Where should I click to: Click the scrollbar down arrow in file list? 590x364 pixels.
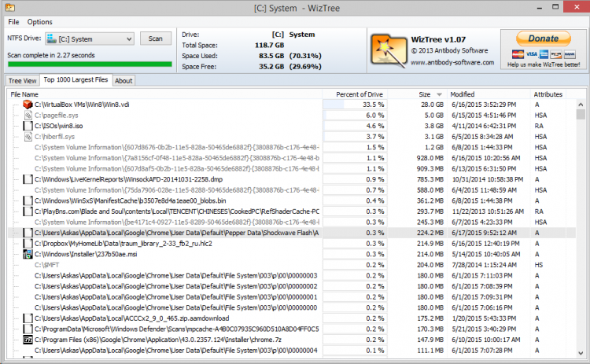tap(581, 353)
